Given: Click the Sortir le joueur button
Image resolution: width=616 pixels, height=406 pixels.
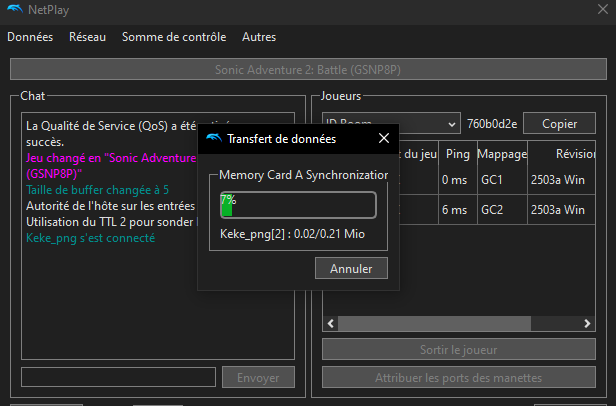Looking at the screenshot, I should tap(459, 349).
